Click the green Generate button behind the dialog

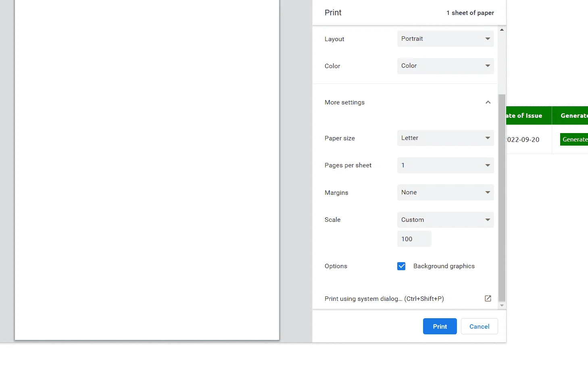(x=574, y=139)
